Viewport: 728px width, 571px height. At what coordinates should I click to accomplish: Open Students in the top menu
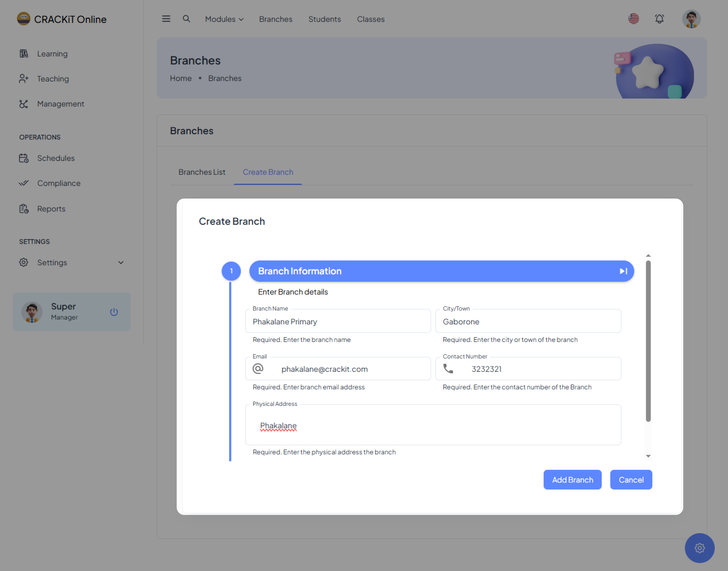coord(325,19)
